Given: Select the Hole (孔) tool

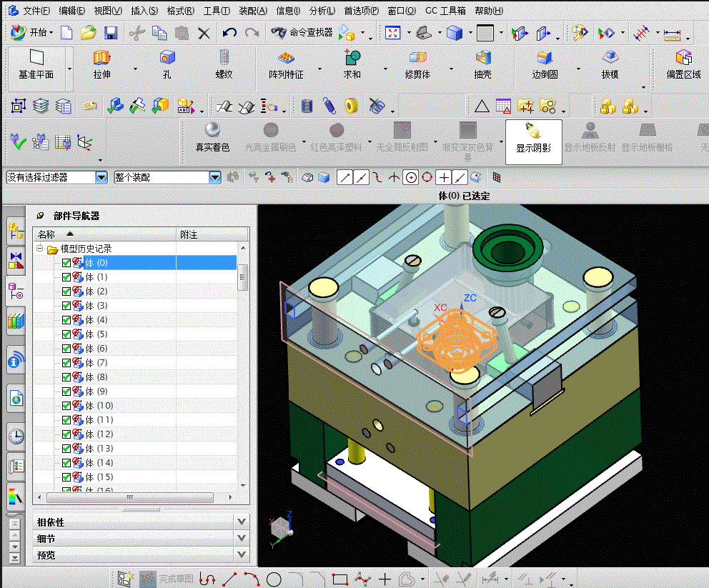Looking at the screenshot, I should (167, 64).
